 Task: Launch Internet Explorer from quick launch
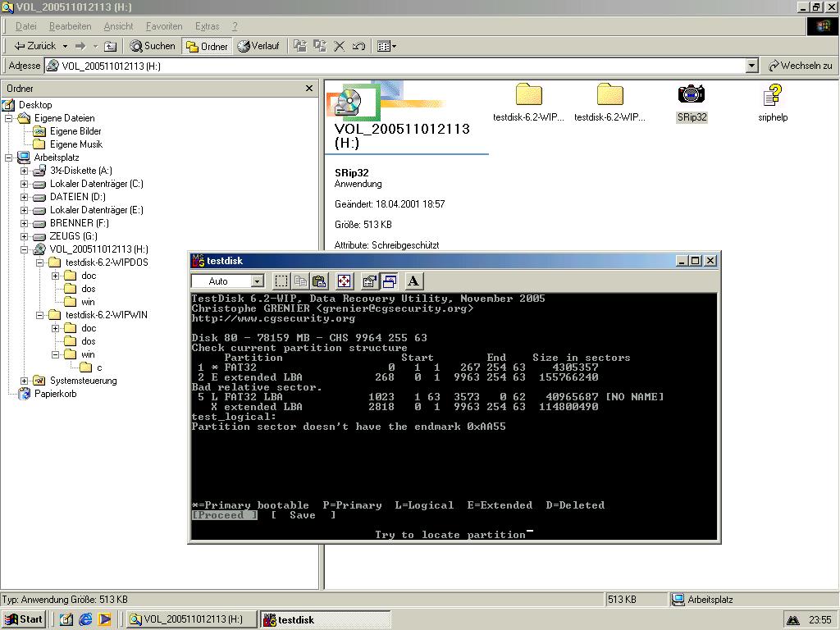[x=85, y=619]
